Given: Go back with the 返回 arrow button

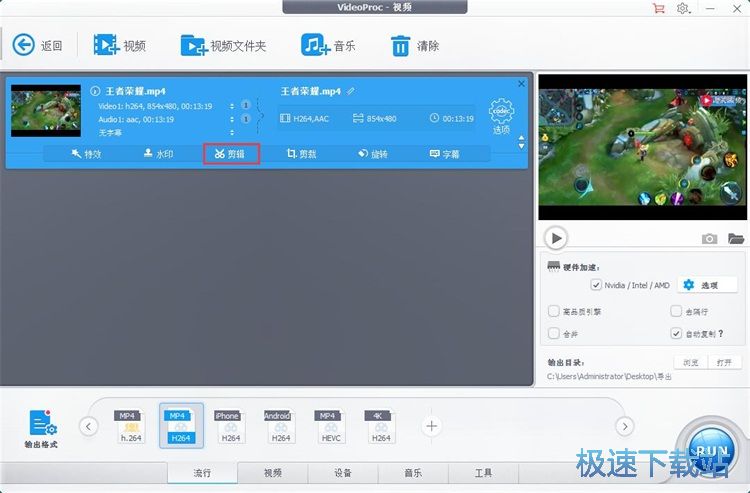Looking at the screenshot, I should (x=37, y=45).
